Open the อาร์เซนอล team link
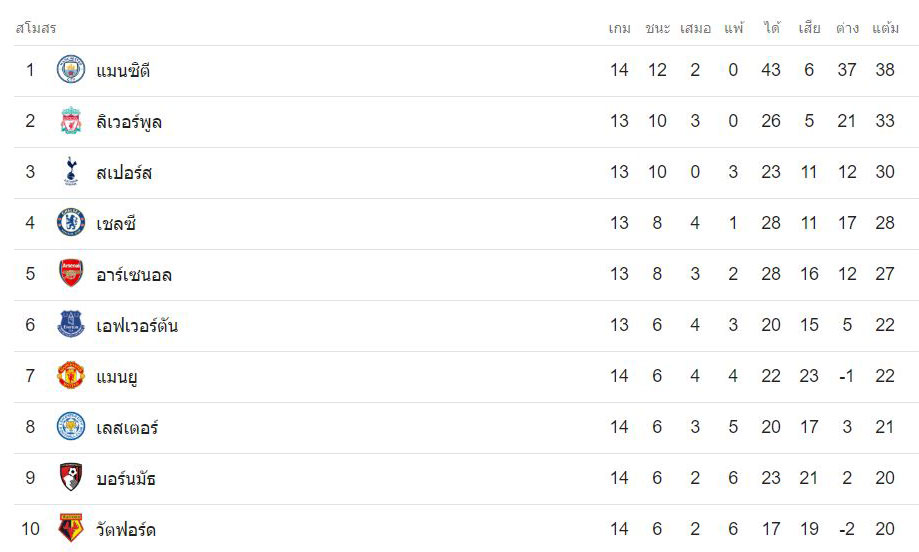Image resolution: width=919 pixels, height=552 pixels. coord(134,274)
